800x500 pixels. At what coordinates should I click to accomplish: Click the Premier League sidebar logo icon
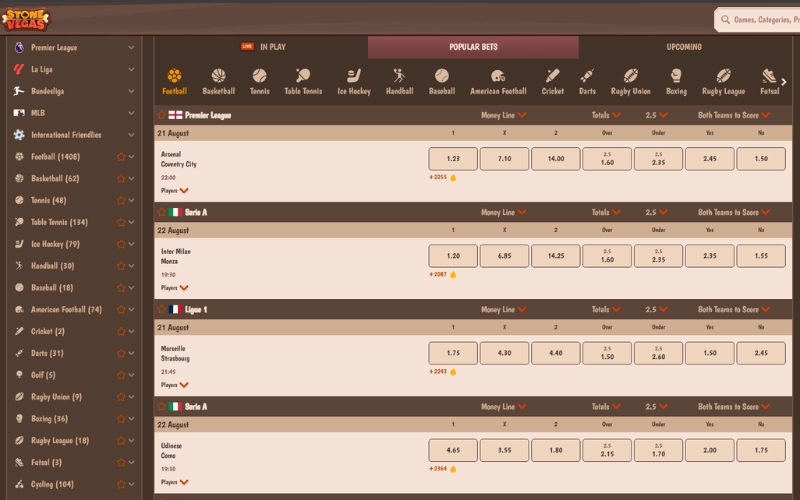(19, 47)
